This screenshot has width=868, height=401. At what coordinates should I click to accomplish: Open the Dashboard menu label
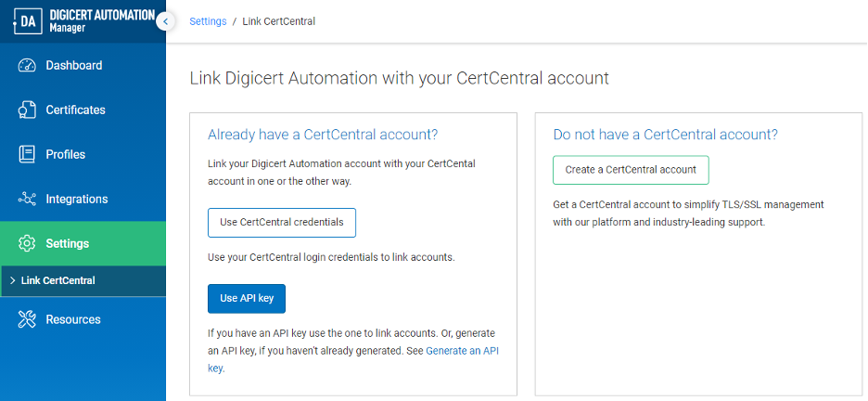[x=73, y=66]
